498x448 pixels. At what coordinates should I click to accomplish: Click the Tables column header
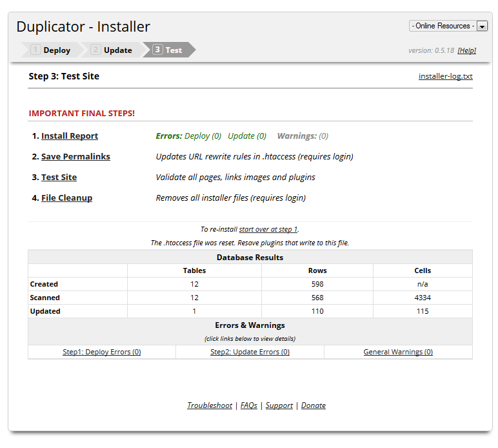click(194, 270)
